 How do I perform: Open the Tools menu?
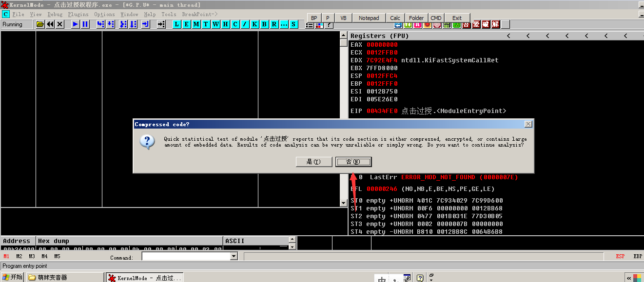tap(169, 14)
